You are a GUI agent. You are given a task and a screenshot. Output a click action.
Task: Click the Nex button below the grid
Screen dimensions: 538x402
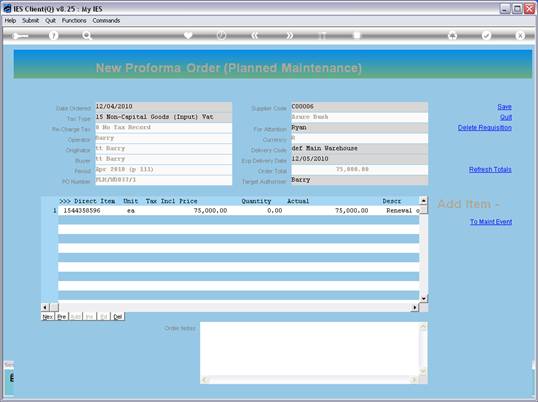coord(47,316)
